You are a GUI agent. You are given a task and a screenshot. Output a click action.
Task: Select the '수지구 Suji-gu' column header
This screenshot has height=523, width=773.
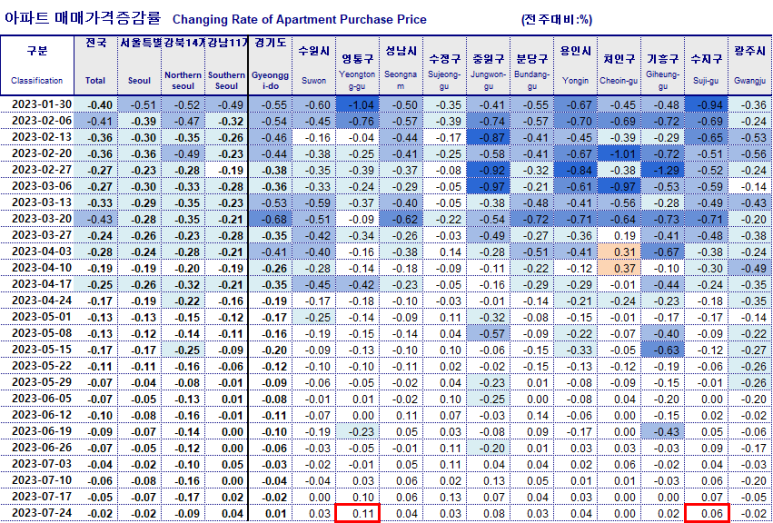click(x=706, y=65)
